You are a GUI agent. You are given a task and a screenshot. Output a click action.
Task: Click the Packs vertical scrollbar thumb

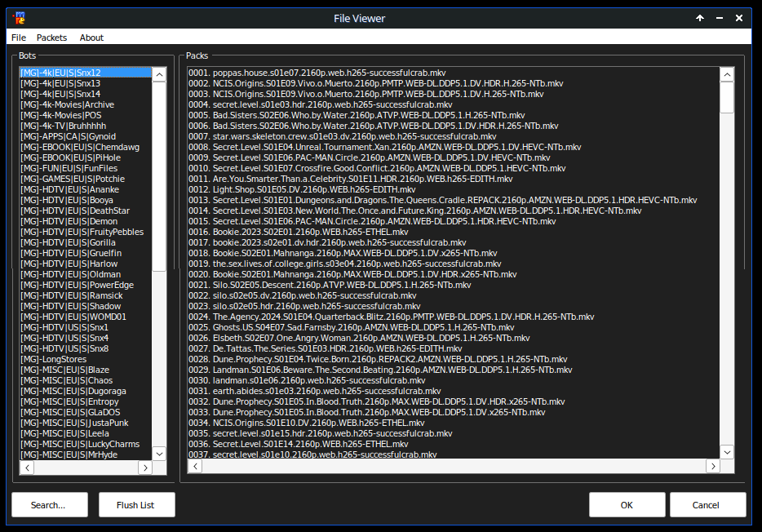point(727,97)
